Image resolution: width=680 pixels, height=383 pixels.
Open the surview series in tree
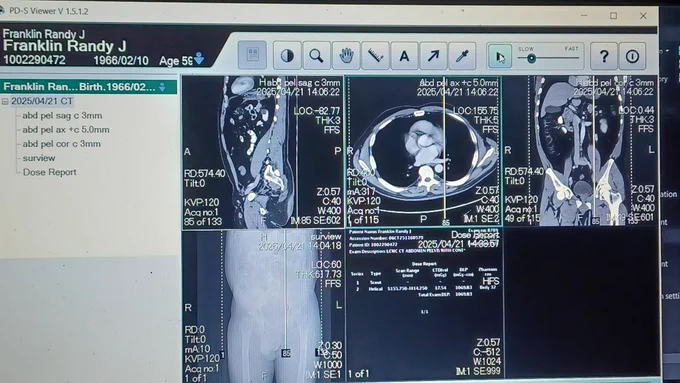[39, 158]
